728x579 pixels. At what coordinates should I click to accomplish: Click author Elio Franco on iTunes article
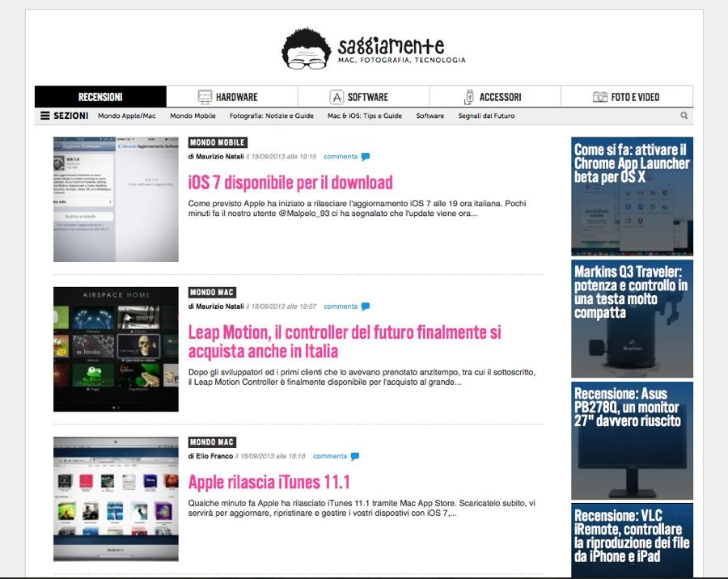click(x=214, y=456)
